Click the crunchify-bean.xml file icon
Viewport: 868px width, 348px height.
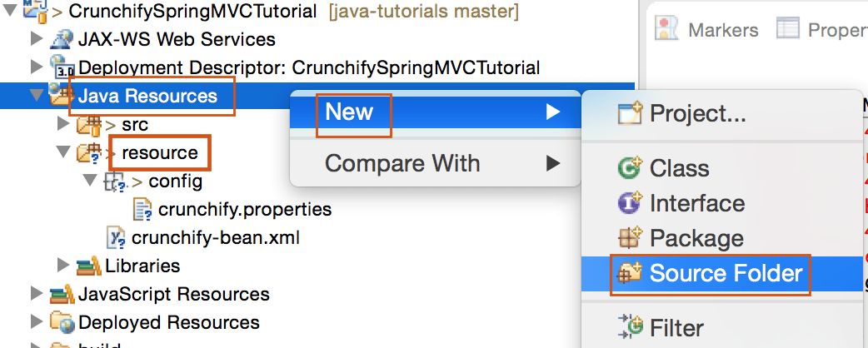coord(117,238)
